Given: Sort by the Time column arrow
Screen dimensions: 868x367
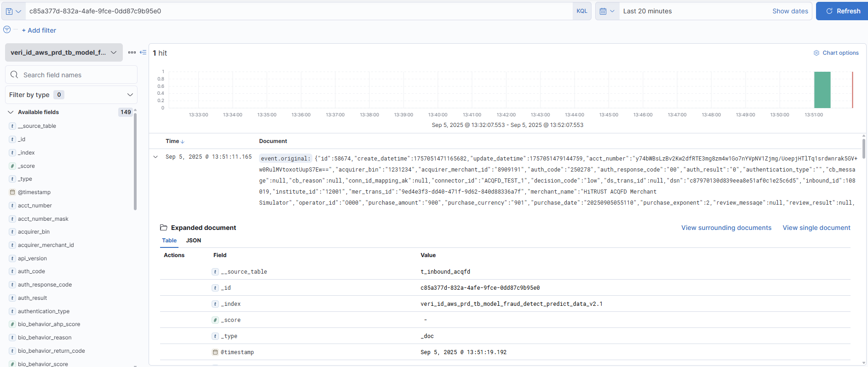Looking at the screenshot, I should tap(183, 142).
